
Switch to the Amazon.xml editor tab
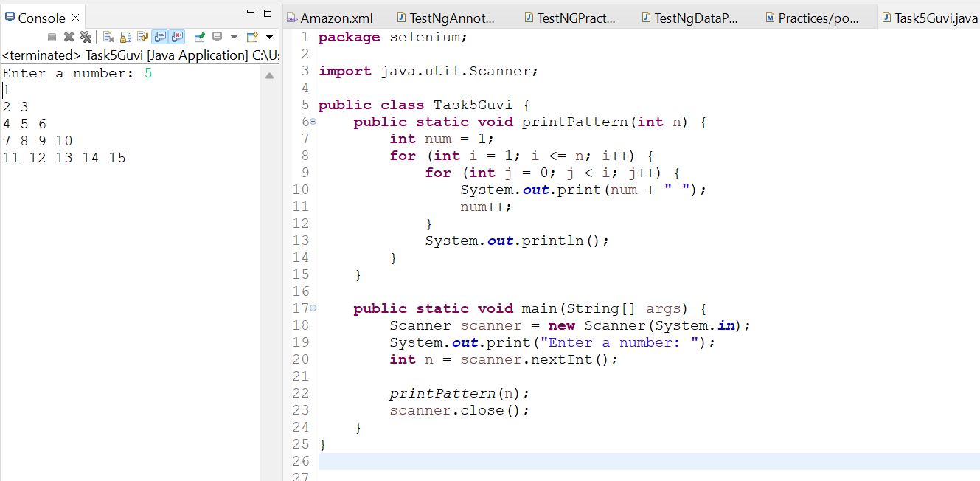point(329,18)
